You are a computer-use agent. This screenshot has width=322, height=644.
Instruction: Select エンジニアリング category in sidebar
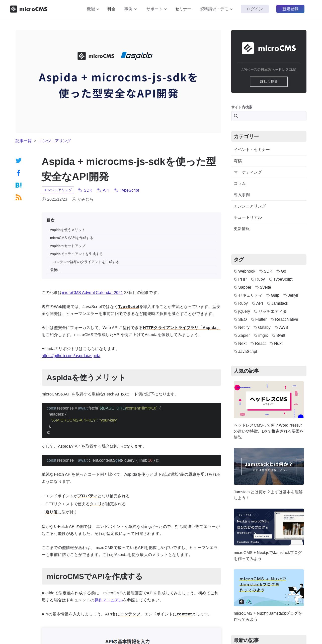point(269,206)
